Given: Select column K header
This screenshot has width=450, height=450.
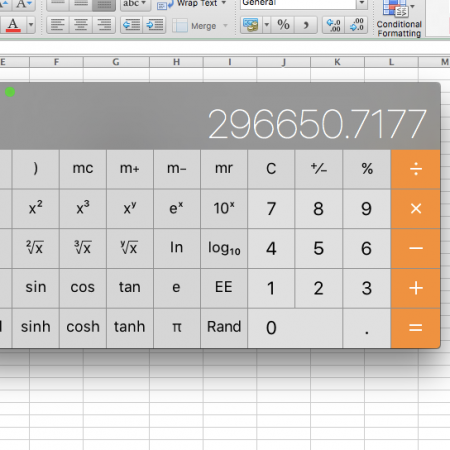Looking at the screenshot, I should point(337,62).
